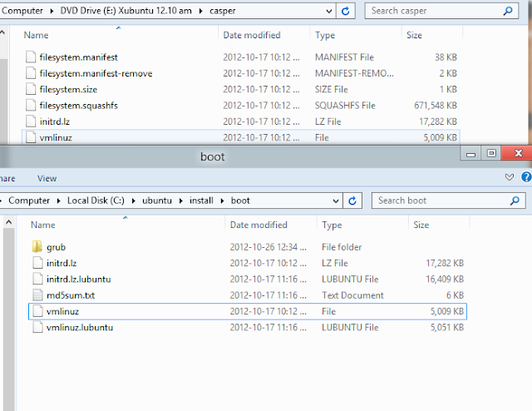Sort casper window by Type column
Screen dimensions: 532x411
325,36
